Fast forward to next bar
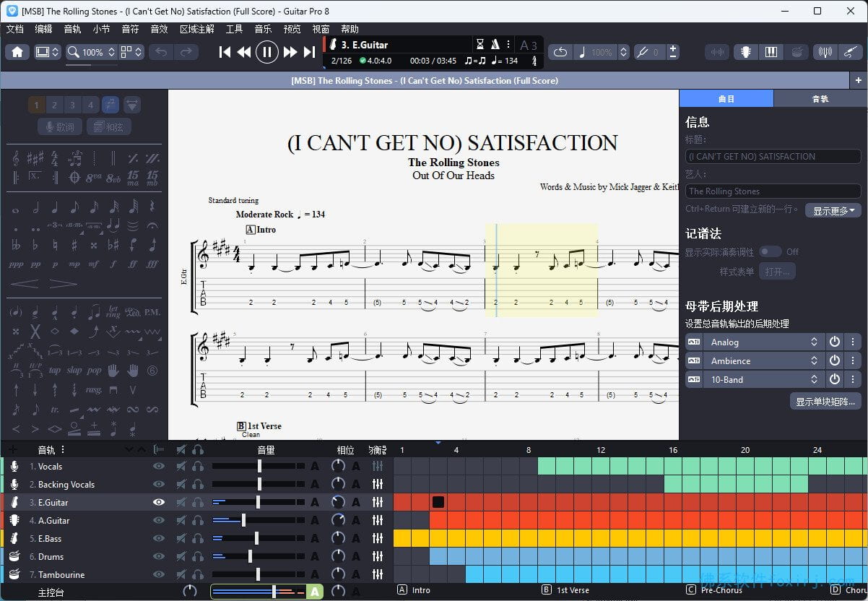The height and width of the screenshot is (601, 868). point(290,52)
